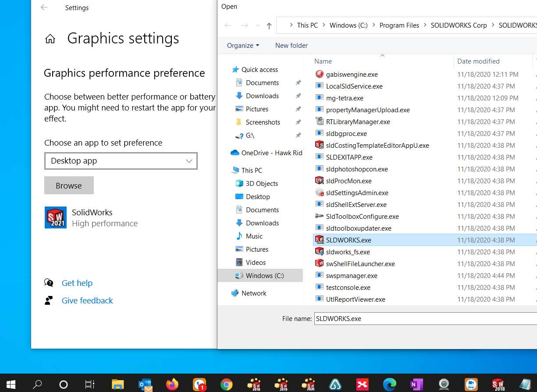Select LocalSldService.exe in file list

(x=354, y=86)
